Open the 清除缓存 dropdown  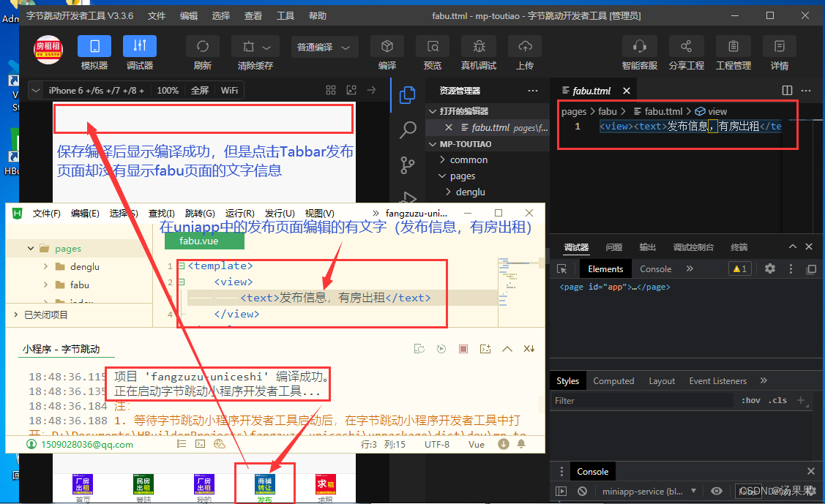click(x=255, y=46)
